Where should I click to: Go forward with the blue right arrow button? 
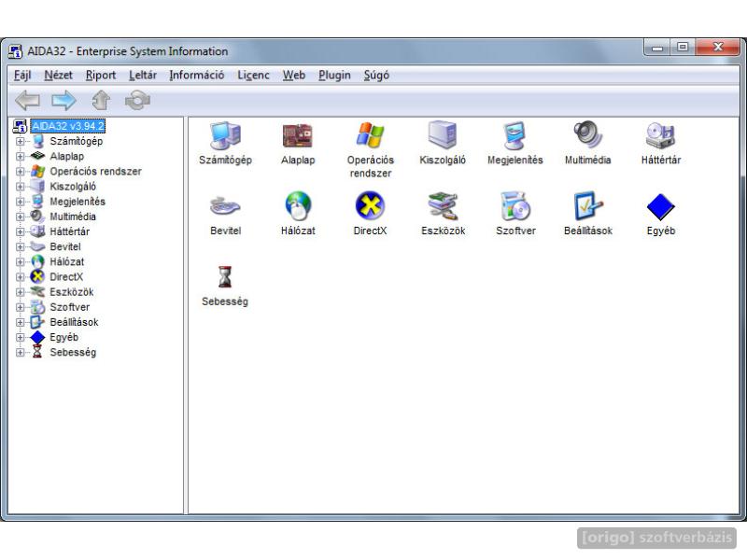pyautogui.click(x=63, y=101)
